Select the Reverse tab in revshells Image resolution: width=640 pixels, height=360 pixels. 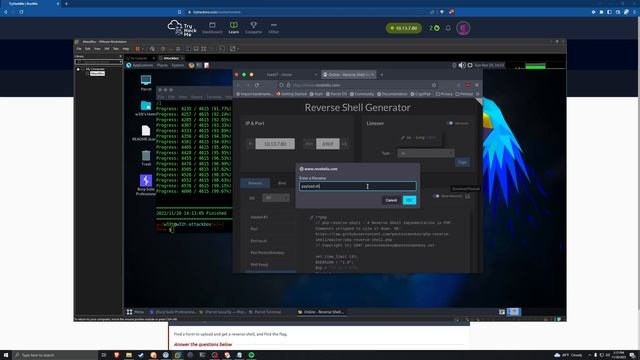(x=255, y=183)
